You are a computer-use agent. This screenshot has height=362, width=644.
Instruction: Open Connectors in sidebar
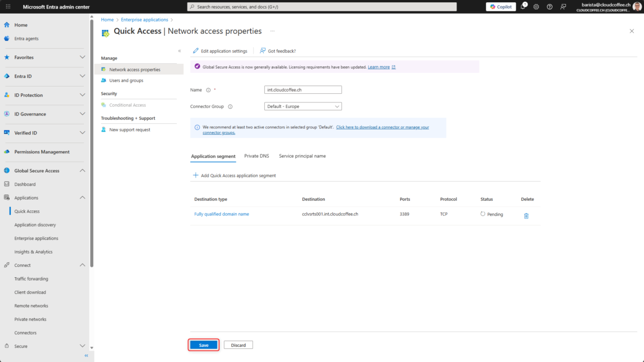click(25, 333)
